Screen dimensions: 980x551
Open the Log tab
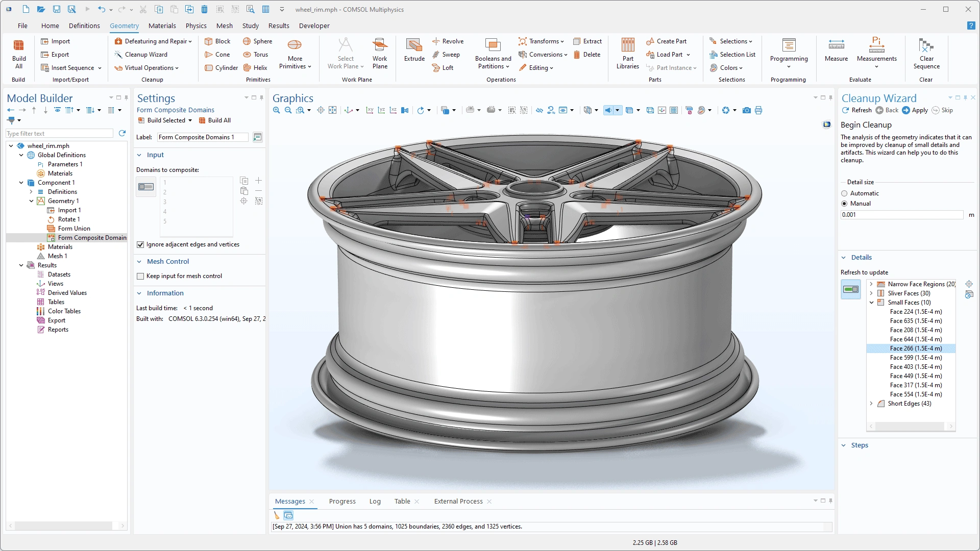click(375, 502)
